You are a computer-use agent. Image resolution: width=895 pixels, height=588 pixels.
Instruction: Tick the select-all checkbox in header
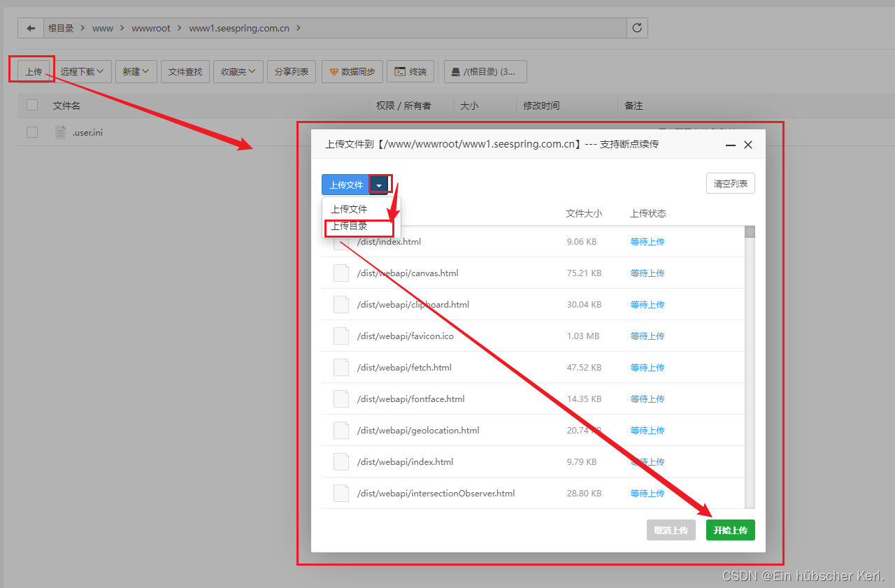click(x=32, y=105)
